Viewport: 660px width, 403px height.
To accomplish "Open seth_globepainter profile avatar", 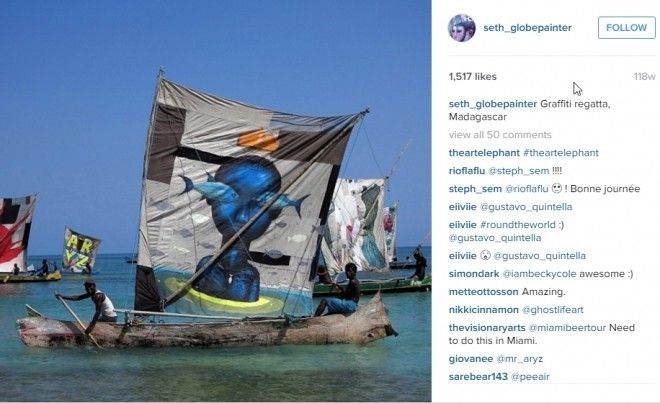I will click(462, 28).
